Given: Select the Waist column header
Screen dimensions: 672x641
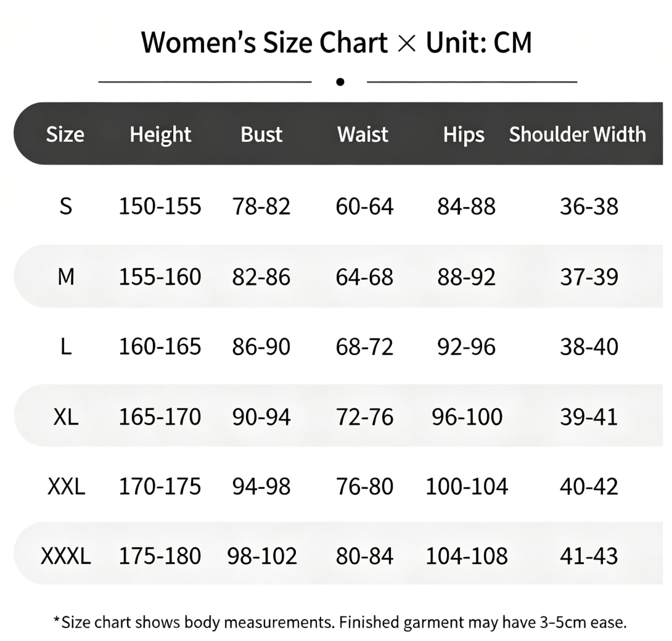Looking at the screenshot, I should click(x=363, y=134).
